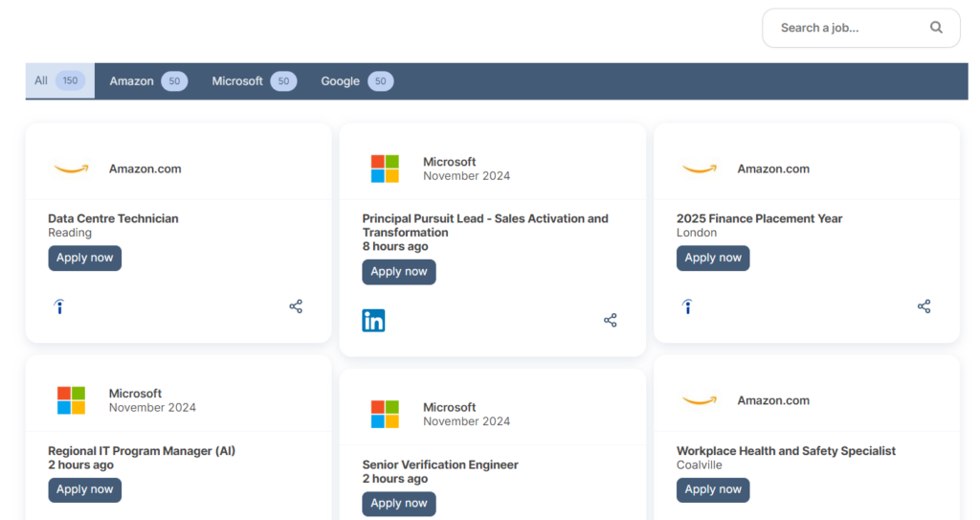Switch to the Amazon tab
Screen dimensions: 980x520
pos(148,81)
